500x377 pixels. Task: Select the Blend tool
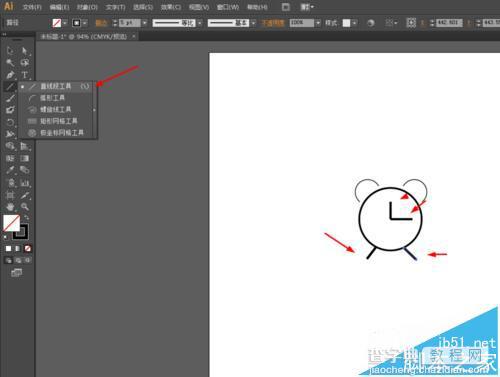pyautogui.click(x=24, y=170)
